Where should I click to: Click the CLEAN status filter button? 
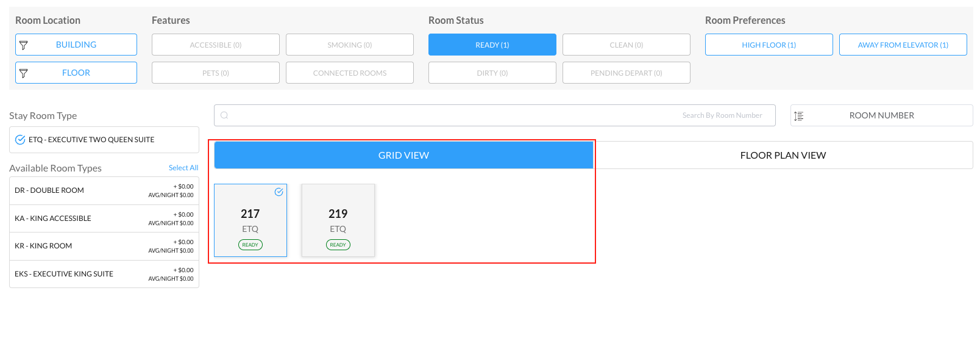(x=626, y=45)
